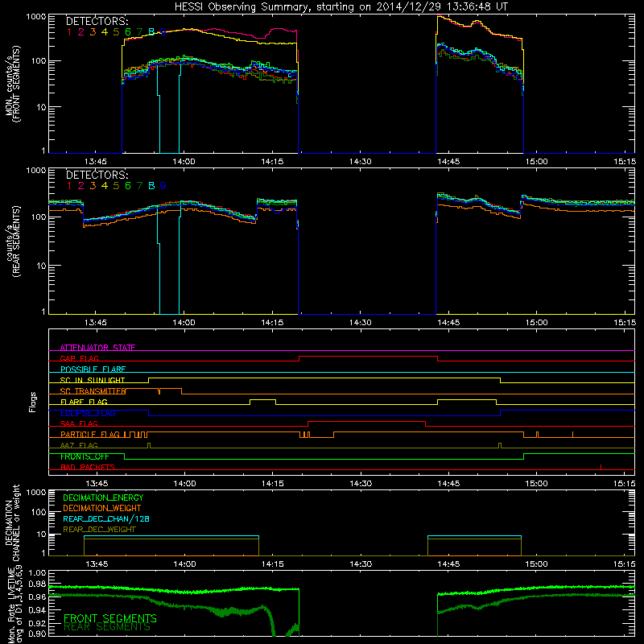
Task: Click the 0.94 y-axis label of livetime plot
Action: tap(38, 610)
